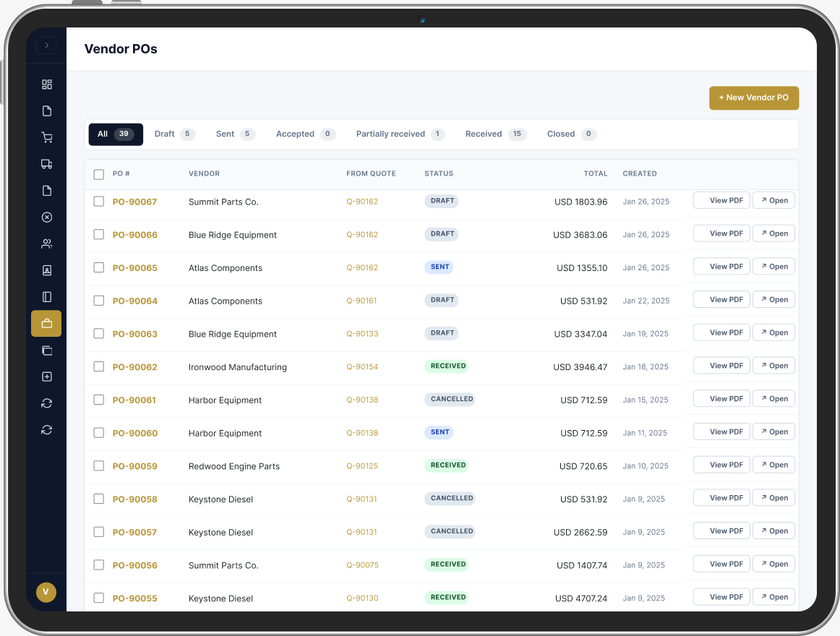Open the plus square icon in sidebar
This screenshot has width=840, height=636.
(x=46, y=377)
